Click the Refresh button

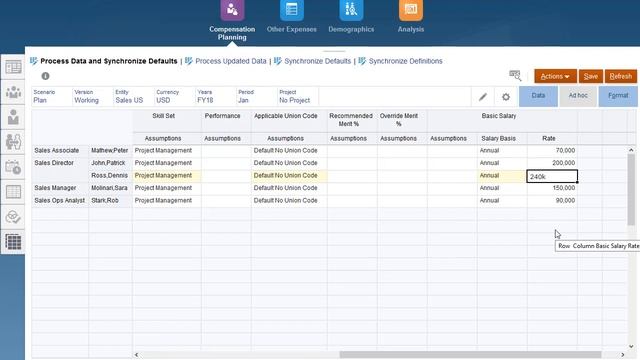tap(621, 76)
